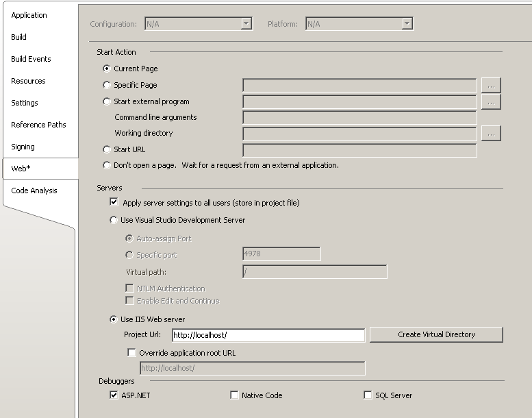The width and height of the screenshot is (532, 418).
Task: Browse for external program with ellipsis button
Action: pos(491,102)
